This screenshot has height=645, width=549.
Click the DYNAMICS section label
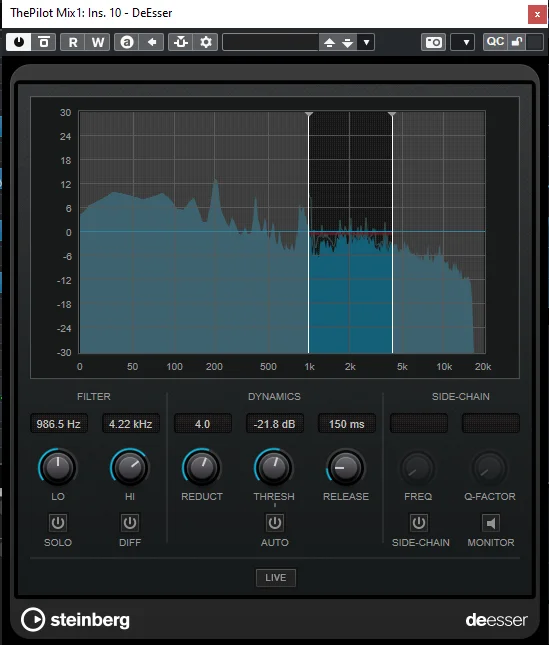click(x=274, y=397)
